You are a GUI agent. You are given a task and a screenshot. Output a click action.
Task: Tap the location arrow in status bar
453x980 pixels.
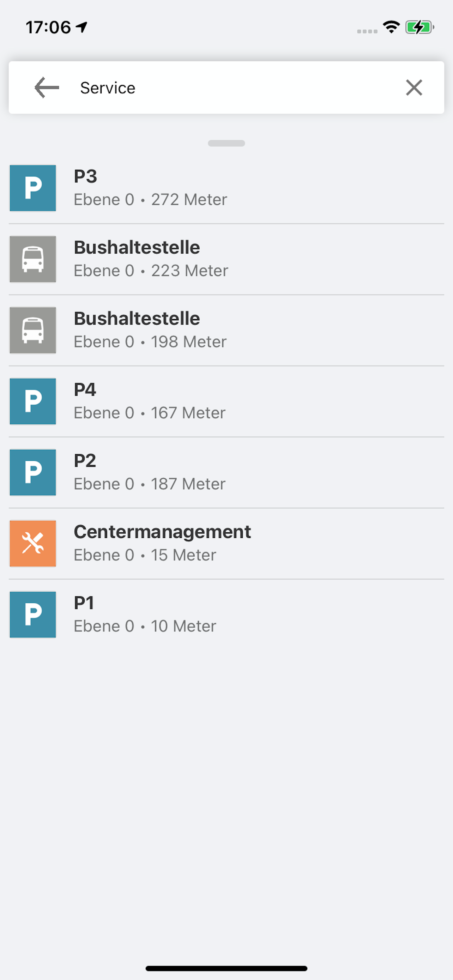[82, 27]
